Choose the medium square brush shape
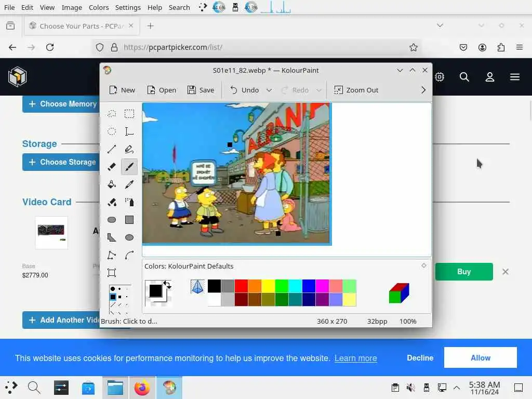Viewport: 532px width, 399px height. coord(119,297)
